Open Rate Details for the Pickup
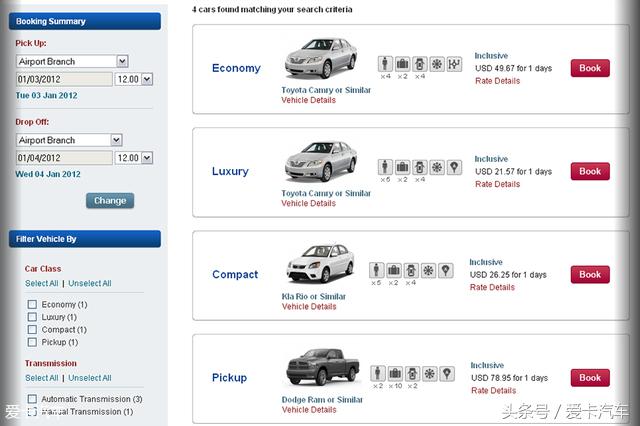640x426 pixels. pos(492,390)
